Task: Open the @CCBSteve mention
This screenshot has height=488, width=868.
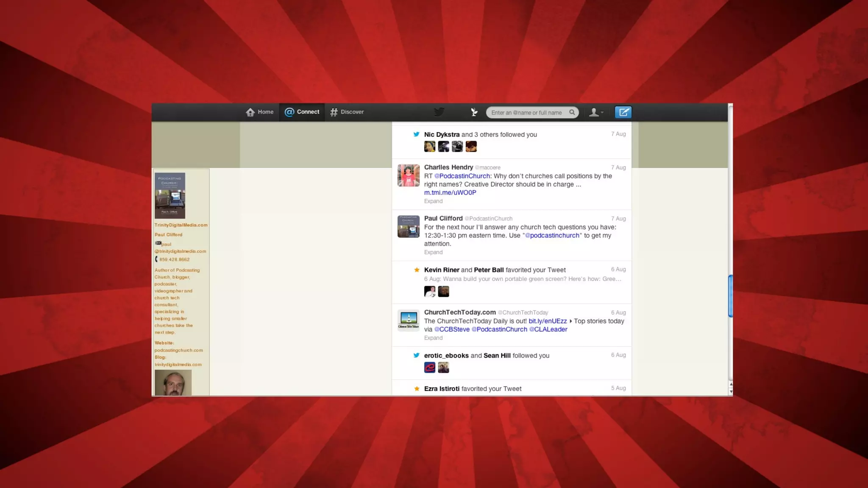Action: click(452, 330)
